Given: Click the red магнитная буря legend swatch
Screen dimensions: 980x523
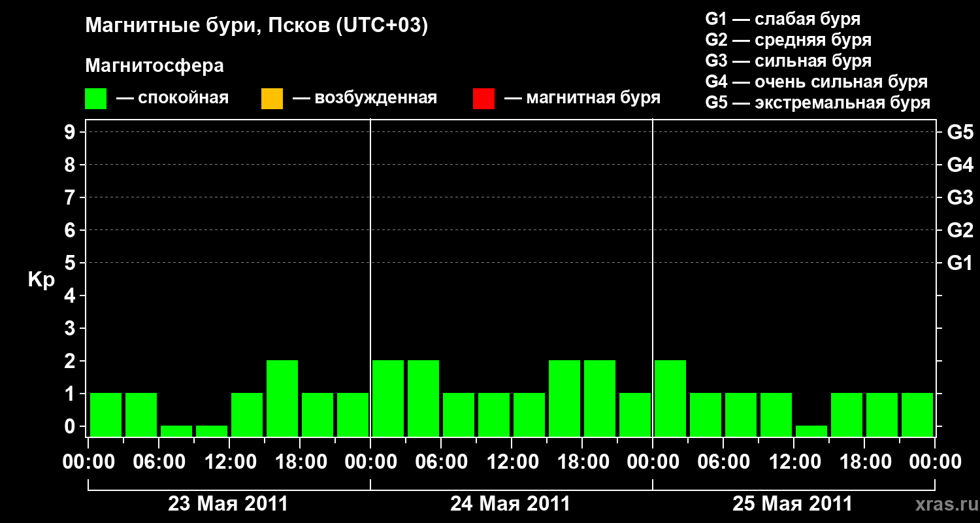Looking at the screenshot, I should [x=483, y=99].
